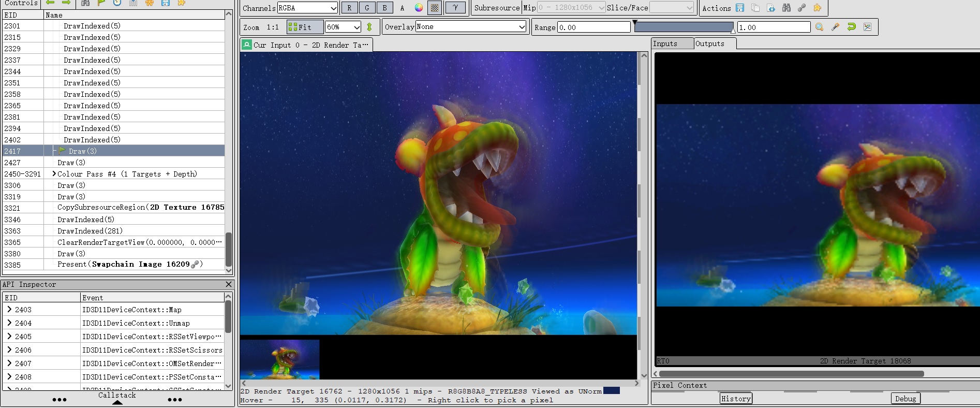Open the Channels RGBA dropdown
The image size is (980, 408).
point(307,8)
